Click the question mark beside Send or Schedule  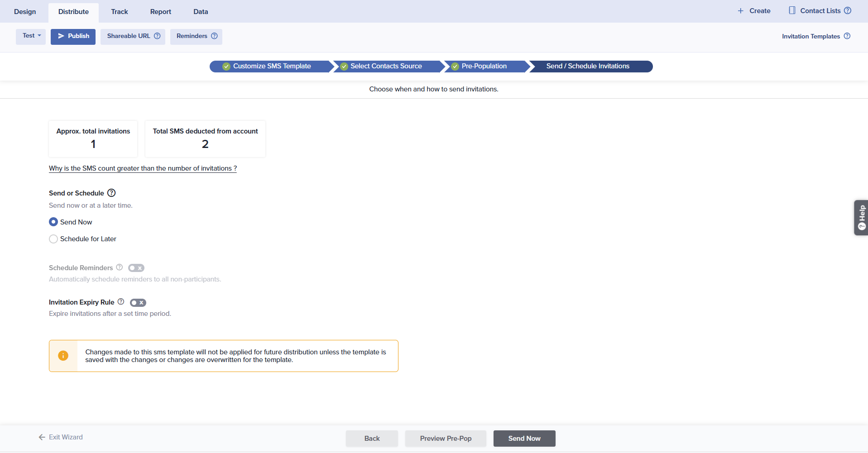111,193
